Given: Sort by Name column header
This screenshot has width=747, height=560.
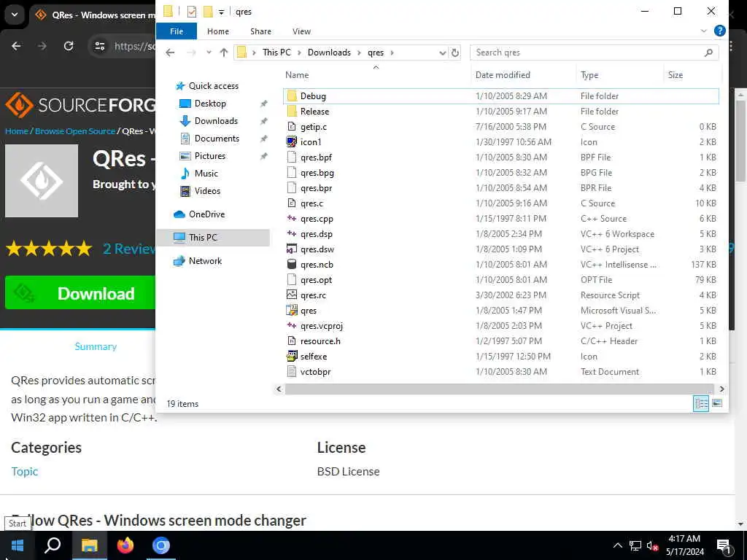Looking at the screenshot, I should coord(297,75).
